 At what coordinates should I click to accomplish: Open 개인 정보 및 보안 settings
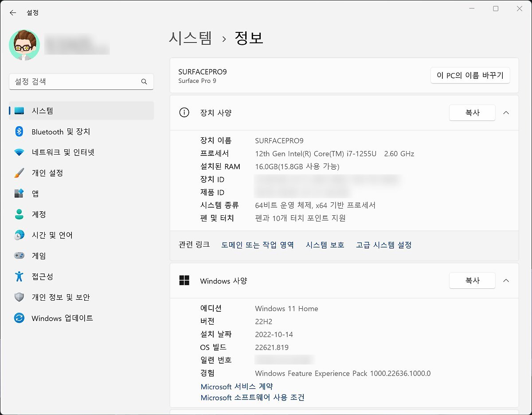coord(82,297)
